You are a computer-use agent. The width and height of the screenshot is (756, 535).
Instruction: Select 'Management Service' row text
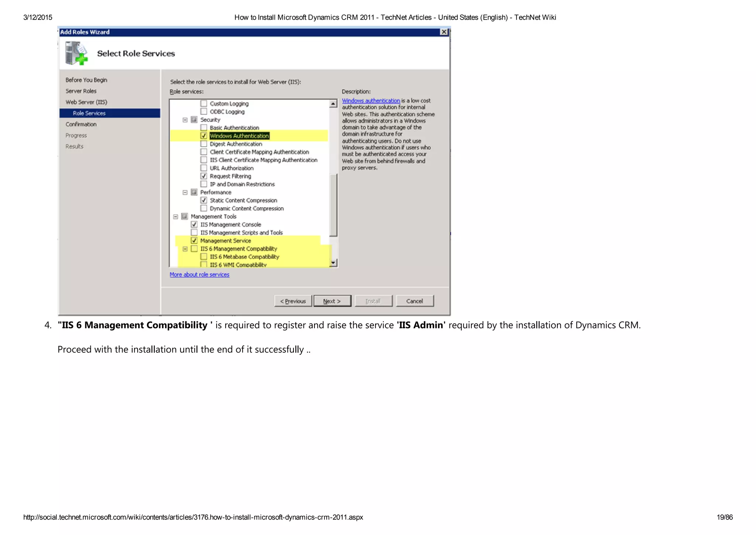pos(226,241)
